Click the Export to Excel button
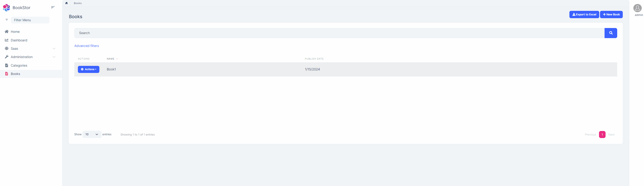The height and width of the screenshot is (186, 644). point(584,15)
